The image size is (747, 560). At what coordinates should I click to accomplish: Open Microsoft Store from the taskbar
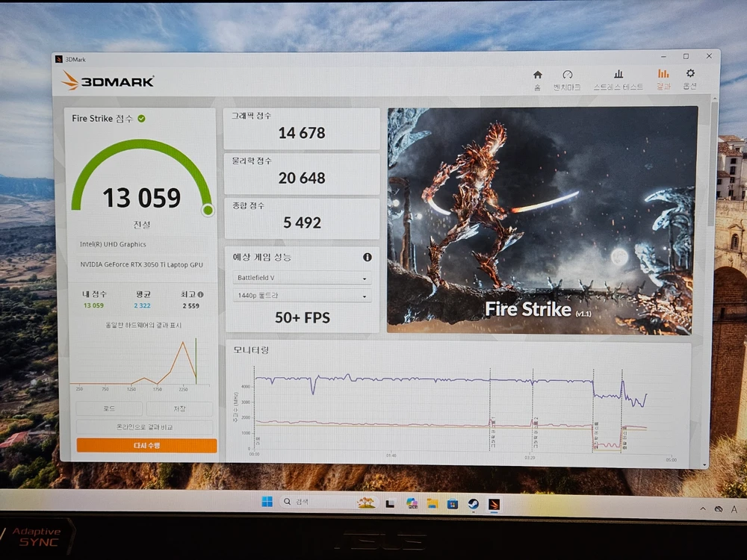pyautogui.click(x=453, y=503)
